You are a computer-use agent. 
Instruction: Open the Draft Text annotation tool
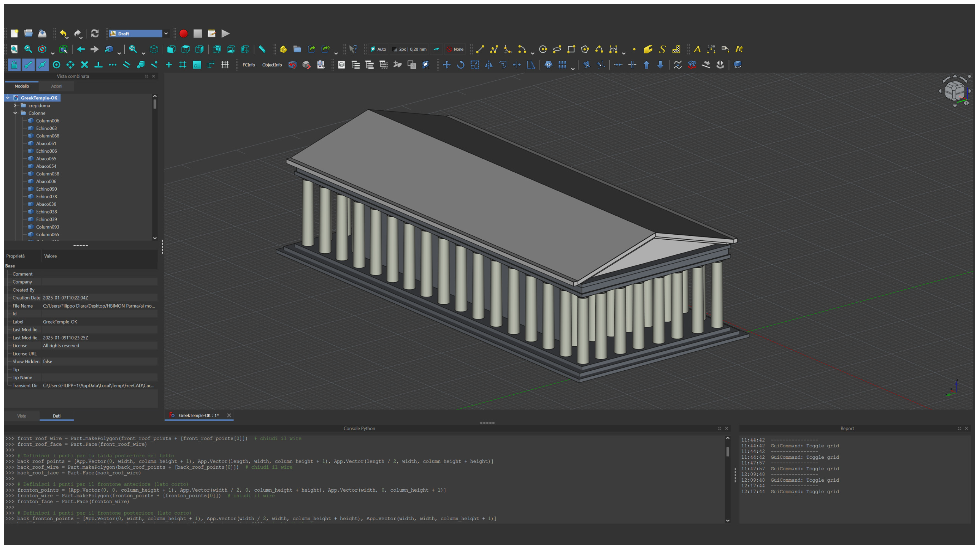tap(697, 49)
